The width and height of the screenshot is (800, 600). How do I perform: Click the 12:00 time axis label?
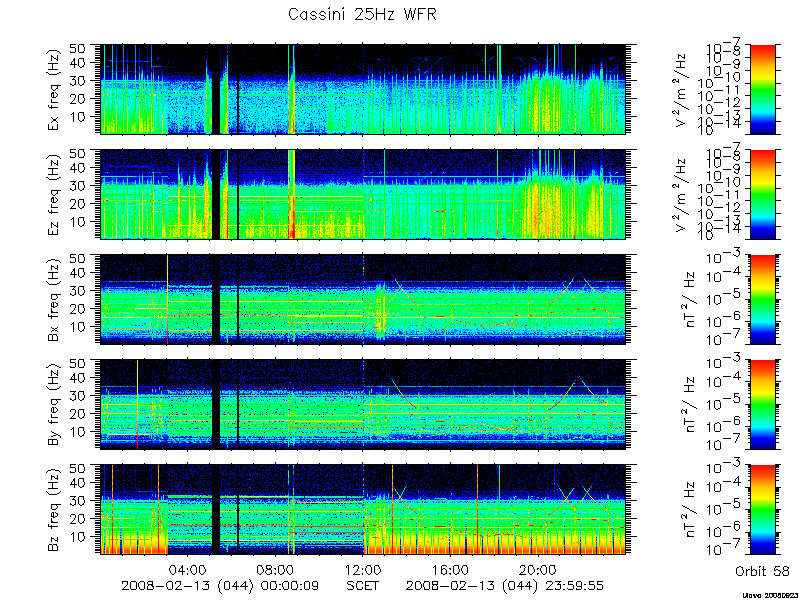[363, 569]
